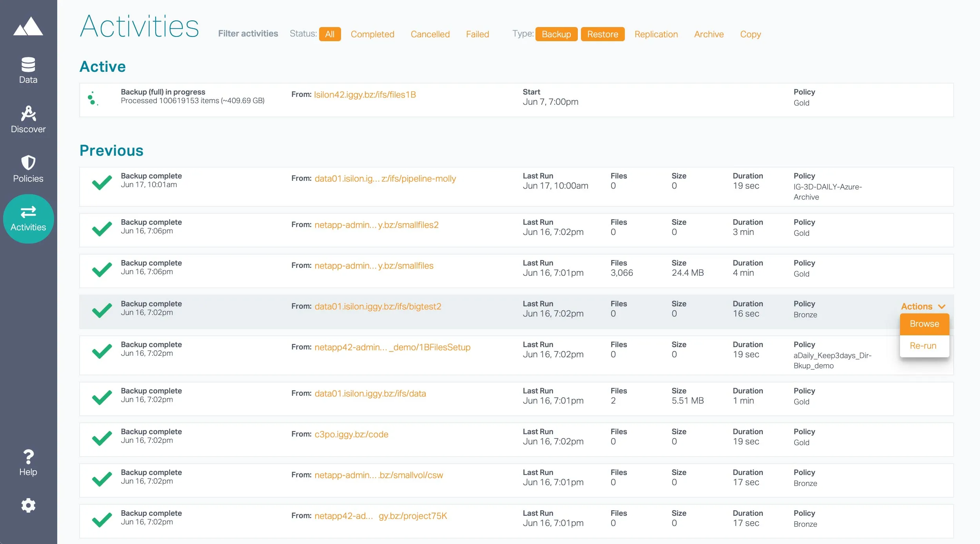980x544 pixels.
Task: Click 'Backup (full) in progress' text
Action: pyautogui.click(x=163, y=92)
